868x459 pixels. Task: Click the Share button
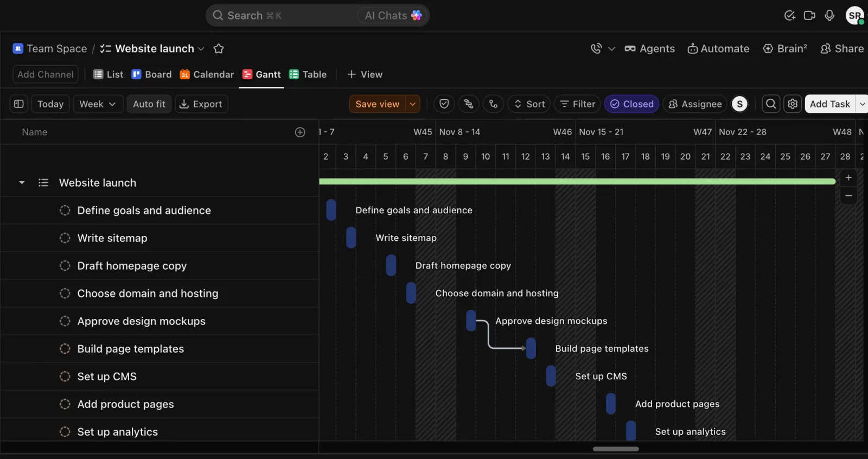[842, 49]
